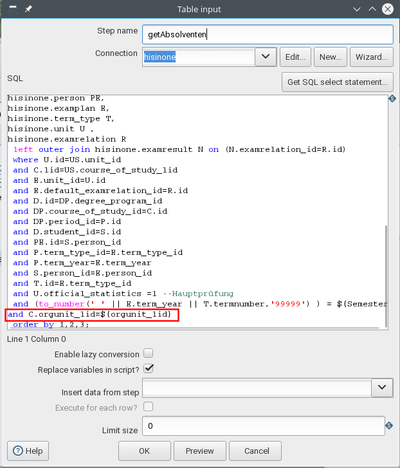Viewport: 400px width, 468px height.
Task: Click the Preview button
Action: (200, 451)
